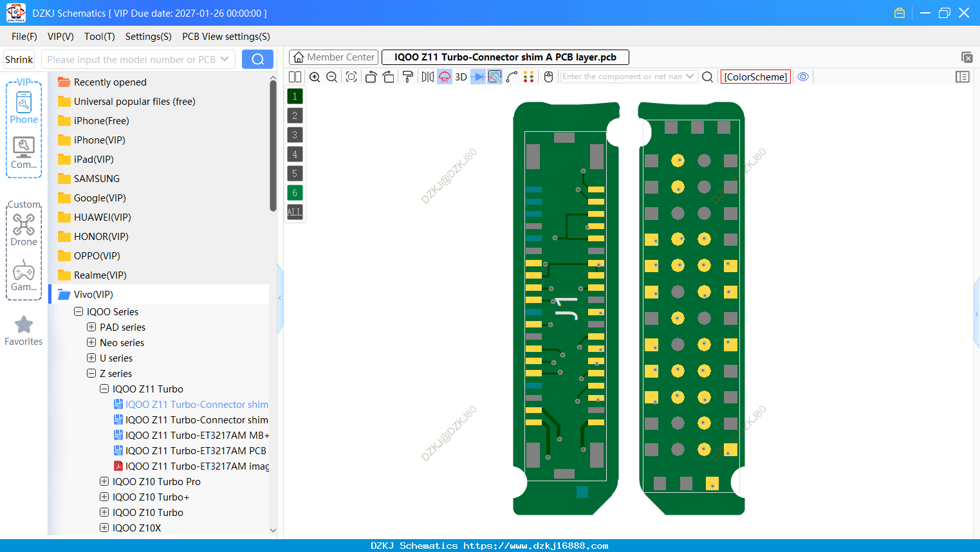
Task: Expand the PAD series node
Action: tap(91, 327)
